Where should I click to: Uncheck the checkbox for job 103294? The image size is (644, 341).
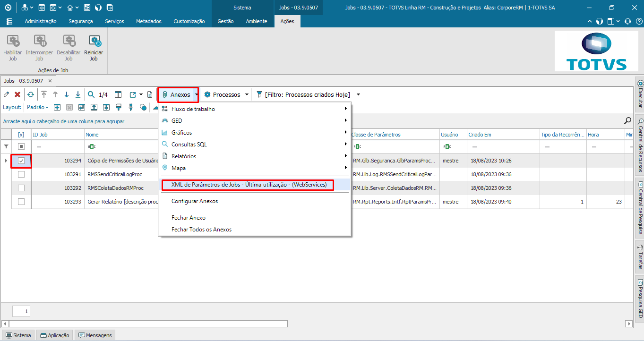pyautogui.click(x=21, y=161)
